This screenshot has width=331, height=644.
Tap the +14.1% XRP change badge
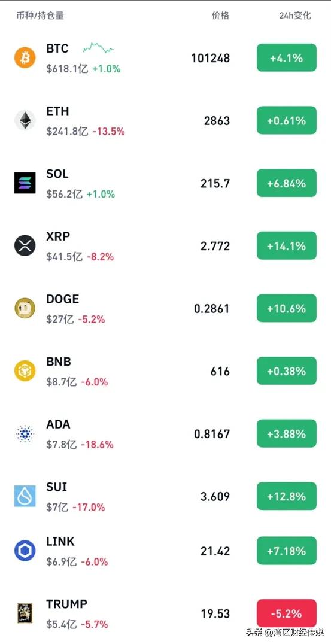point(287,245)
